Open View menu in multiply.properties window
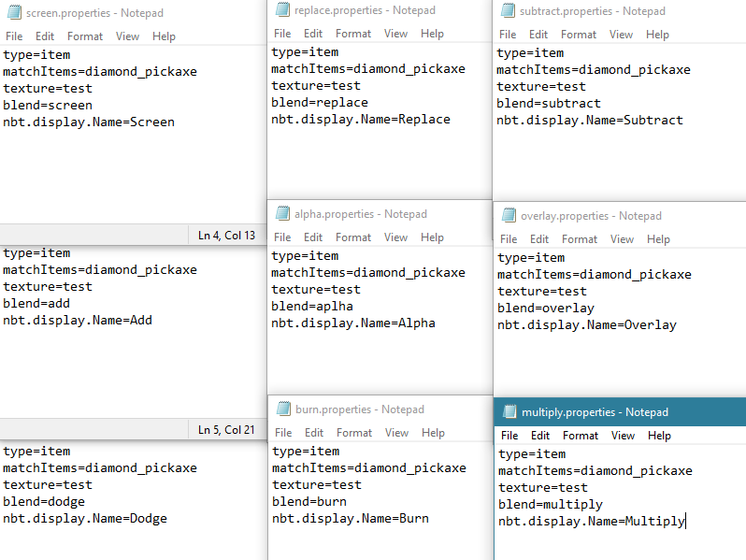 (x=624, y=436)
